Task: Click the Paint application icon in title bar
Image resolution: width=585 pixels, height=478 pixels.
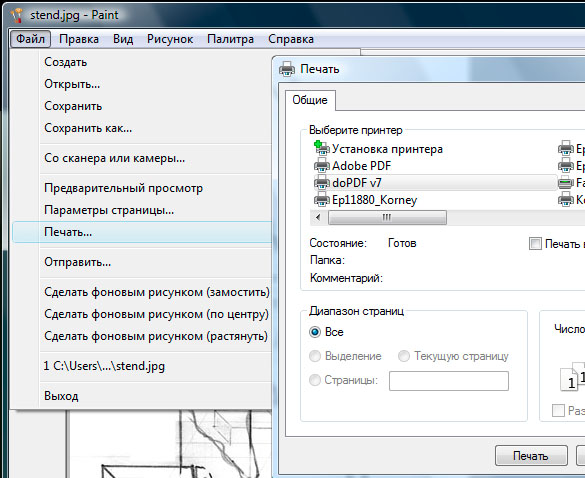Action: pyautogui.click(x=17, y=15)
